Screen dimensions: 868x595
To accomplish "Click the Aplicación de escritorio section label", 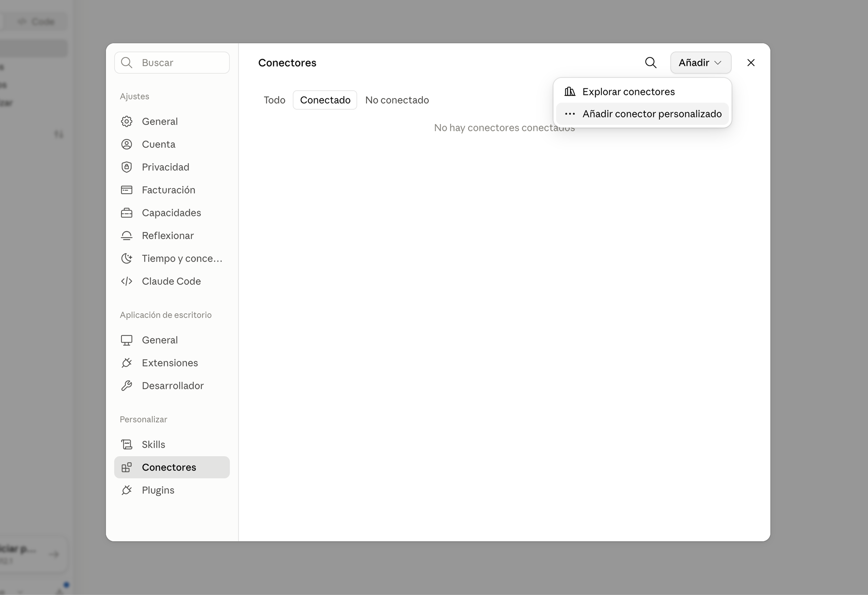I will [x=166, y=315].
